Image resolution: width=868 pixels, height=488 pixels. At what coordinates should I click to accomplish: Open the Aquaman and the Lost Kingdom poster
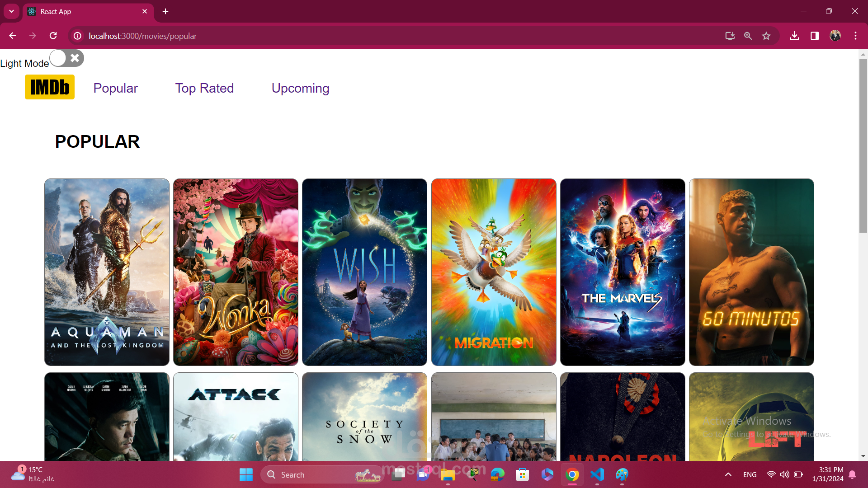coord(107,272)
